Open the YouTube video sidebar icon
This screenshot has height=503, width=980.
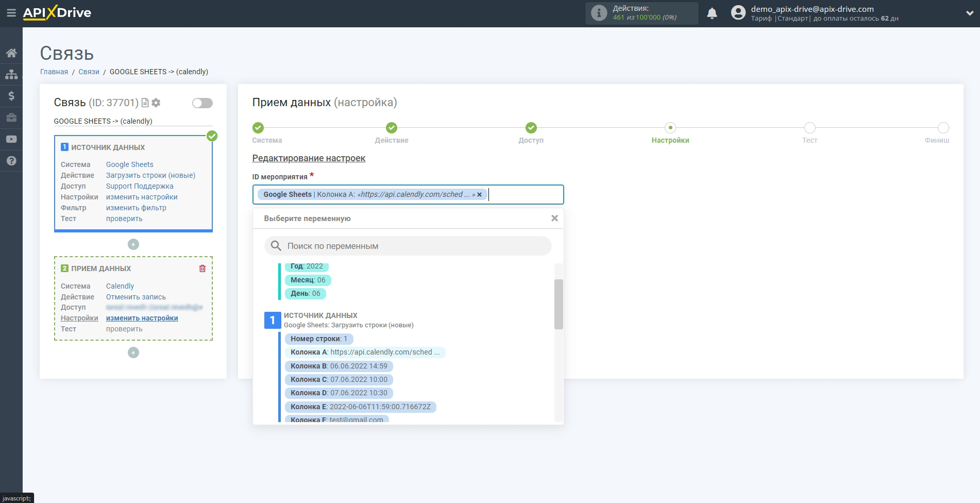click(11, 139)
